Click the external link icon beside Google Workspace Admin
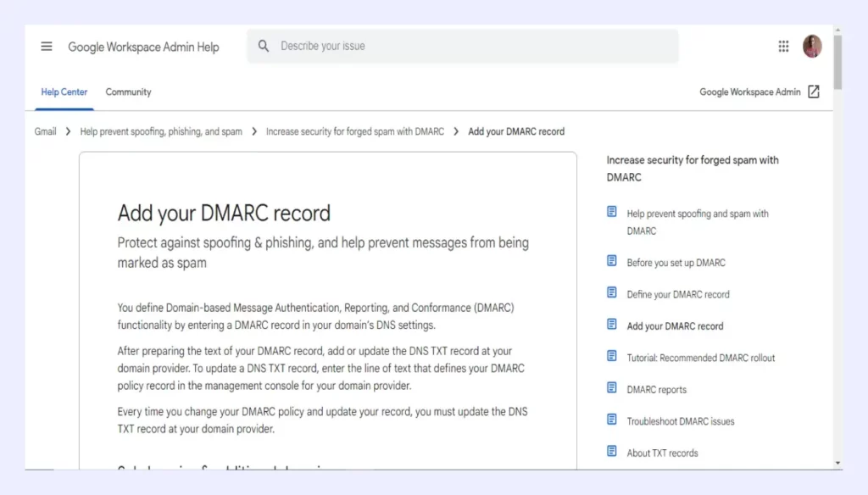This screenshot has width=868, height=495. [813, 92]
